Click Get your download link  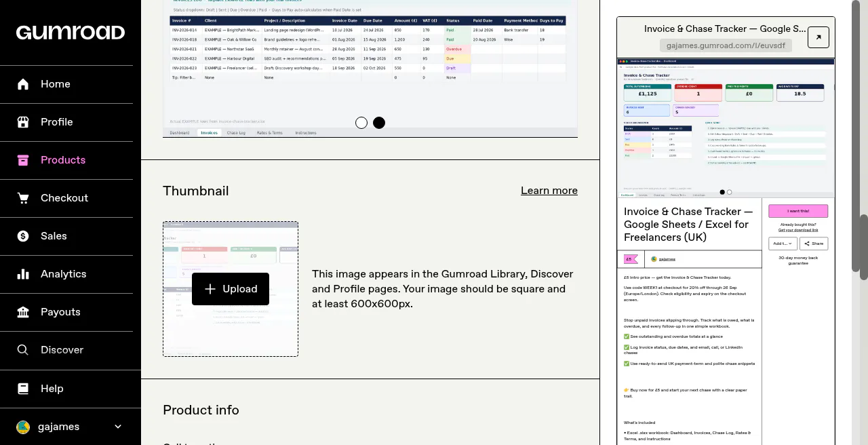tap(798, 230)
